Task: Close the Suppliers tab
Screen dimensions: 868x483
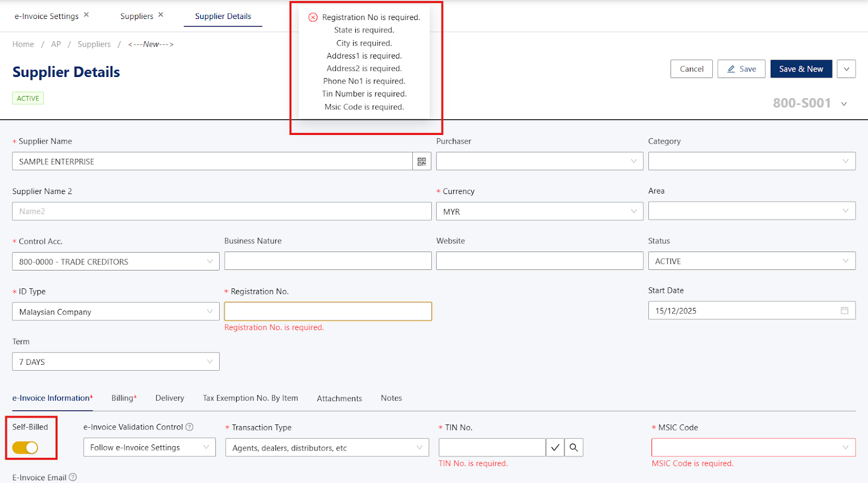Action: 161,15
